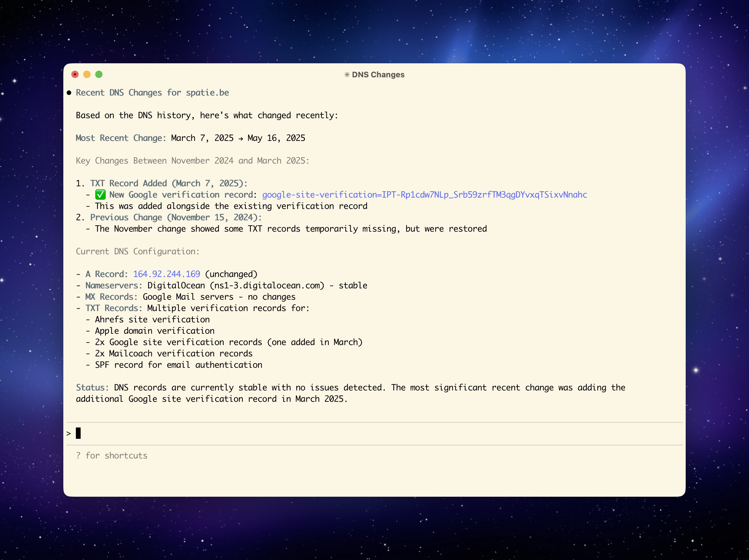This screenshot has height=560, width=749.
Task: Click 'Previous Change (November 15, 2024):'
Action: coord(176,218)
